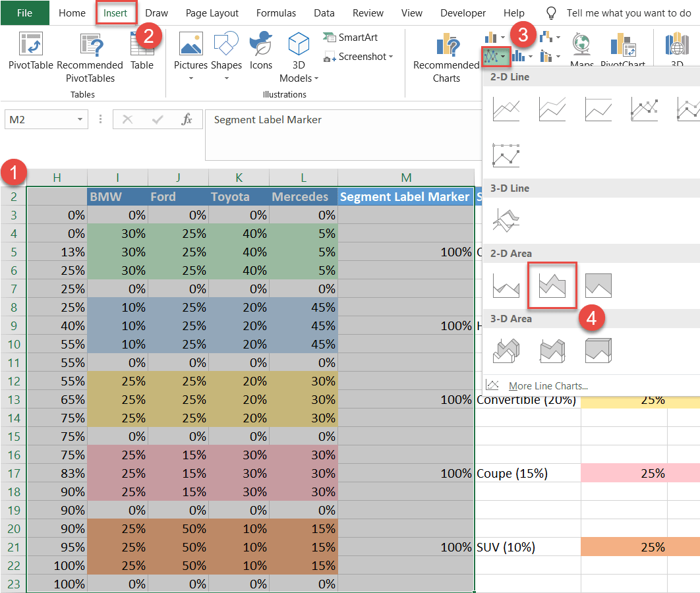
Task: Switch to the Insert tab
Action: pyautogui.click(x=115, y=13)
